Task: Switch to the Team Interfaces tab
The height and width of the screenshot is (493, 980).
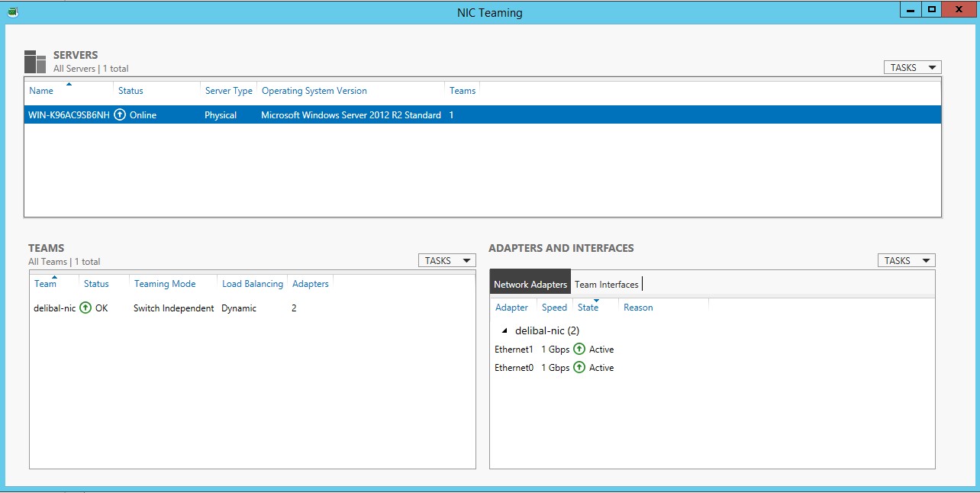Action: 606,285
